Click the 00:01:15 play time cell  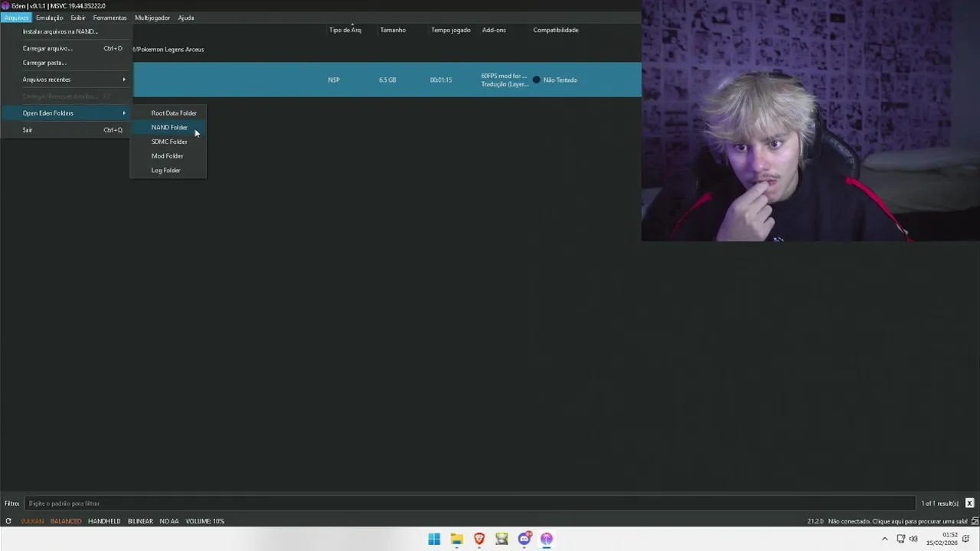[x=441, y=80]
